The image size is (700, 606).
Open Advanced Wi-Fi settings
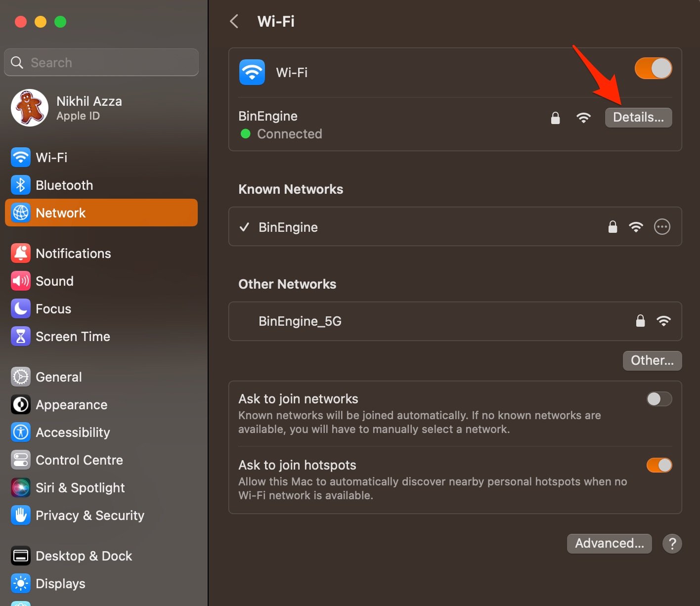point(609,543)
